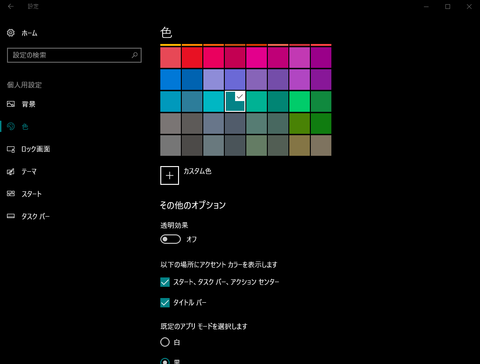Select the 白 app mode radio button
Viewport: 480px width, 364px height.
pyautogui.click(x=165, y=342)
